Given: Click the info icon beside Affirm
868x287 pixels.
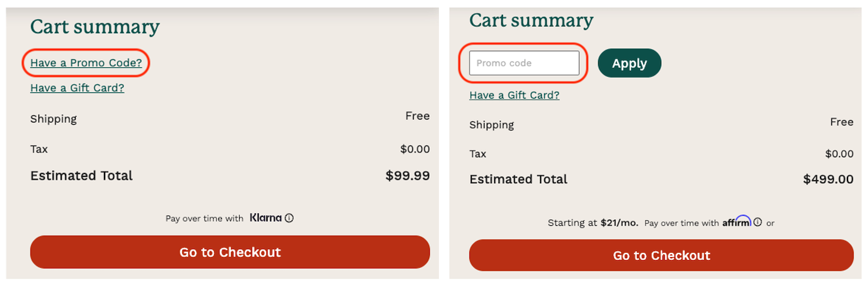Looking at the screenshot, I should (x=758, y=222).
